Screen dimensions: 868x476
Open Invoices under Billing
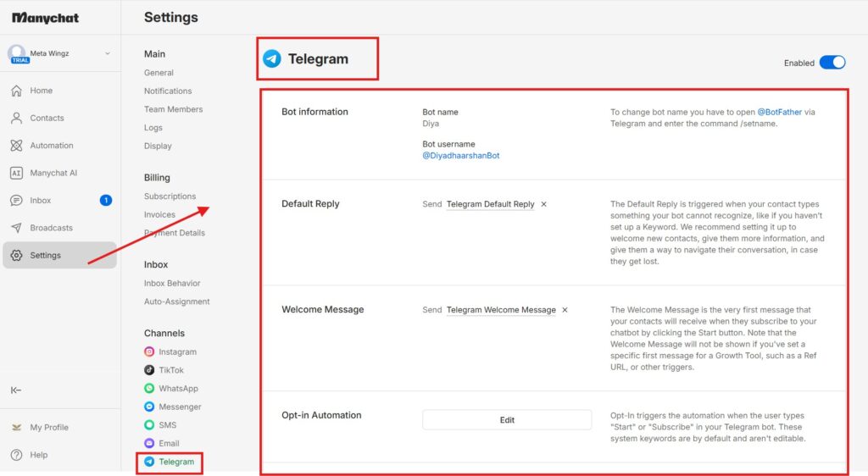[x=159, y=214]
